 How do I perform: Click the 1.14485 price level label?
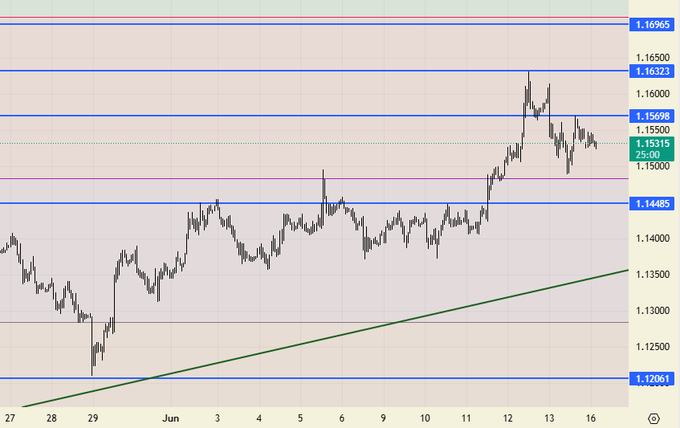coord(652,203)
